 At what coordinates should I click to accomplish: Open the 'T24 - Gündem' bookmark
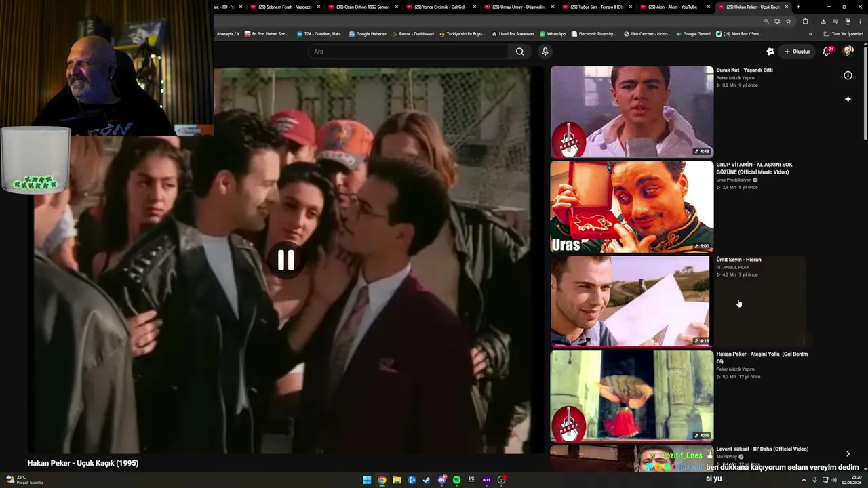(x=320, y=33)
